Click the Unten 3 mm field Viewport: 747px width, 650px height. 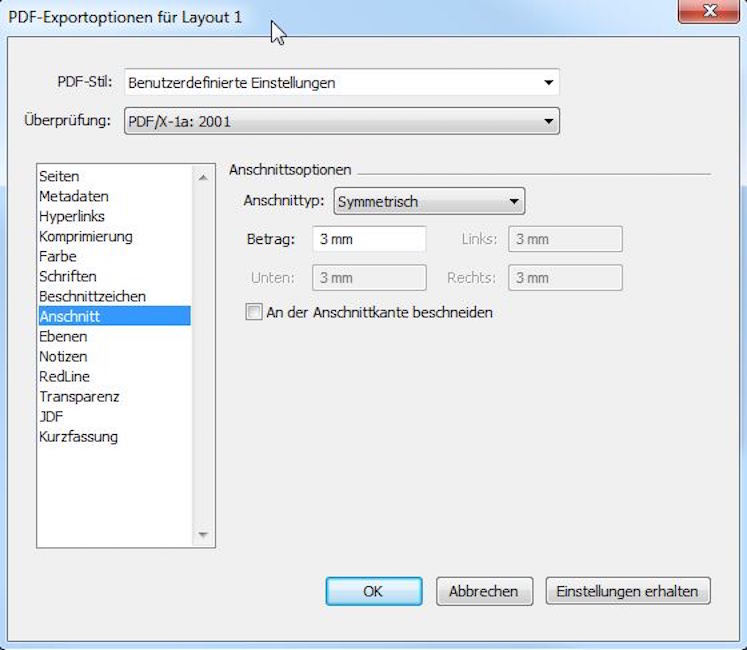(369, 277)
